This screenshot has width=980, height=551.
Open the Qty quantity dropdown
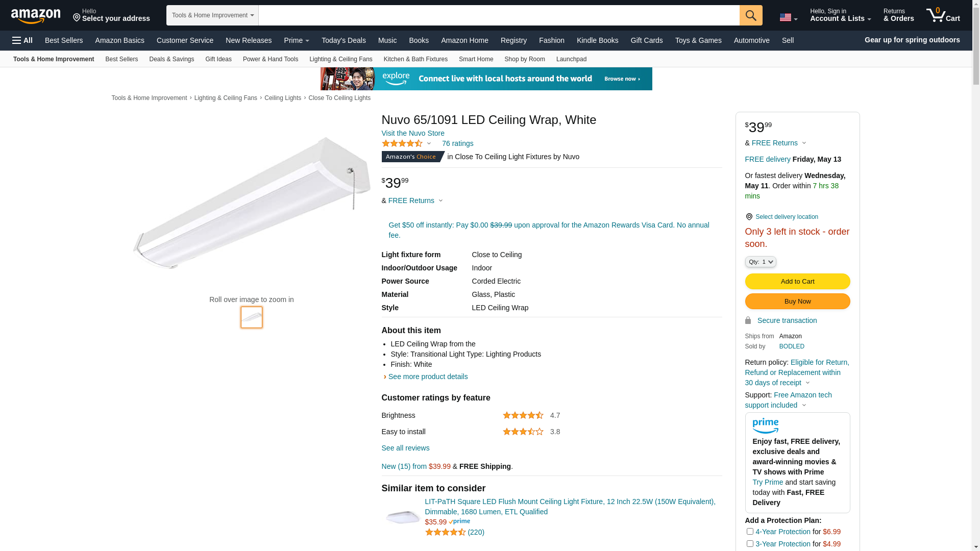click(760, 262)
